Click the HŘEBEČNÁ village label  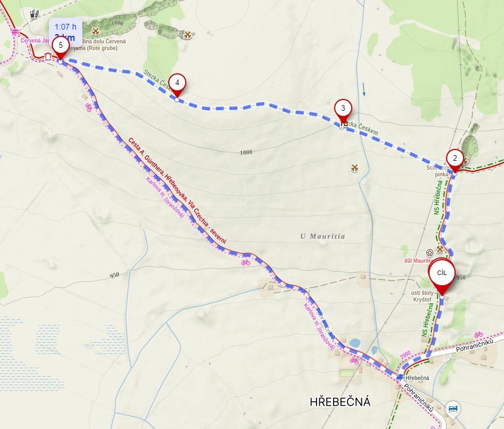click(x=340, y=402)
